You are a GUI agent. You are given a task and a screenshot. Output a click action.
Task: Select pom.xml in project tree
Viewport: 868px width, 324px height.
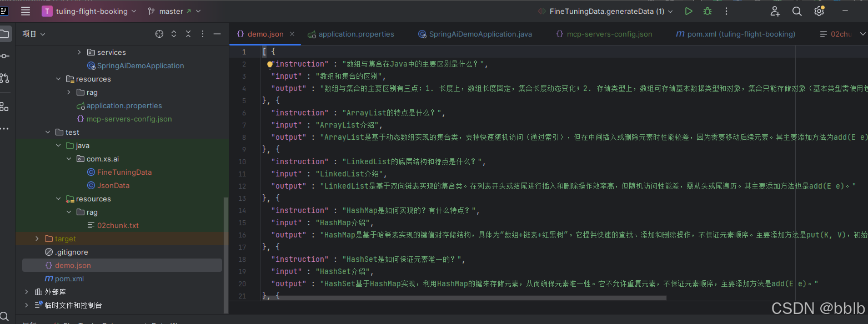[69, 279]
